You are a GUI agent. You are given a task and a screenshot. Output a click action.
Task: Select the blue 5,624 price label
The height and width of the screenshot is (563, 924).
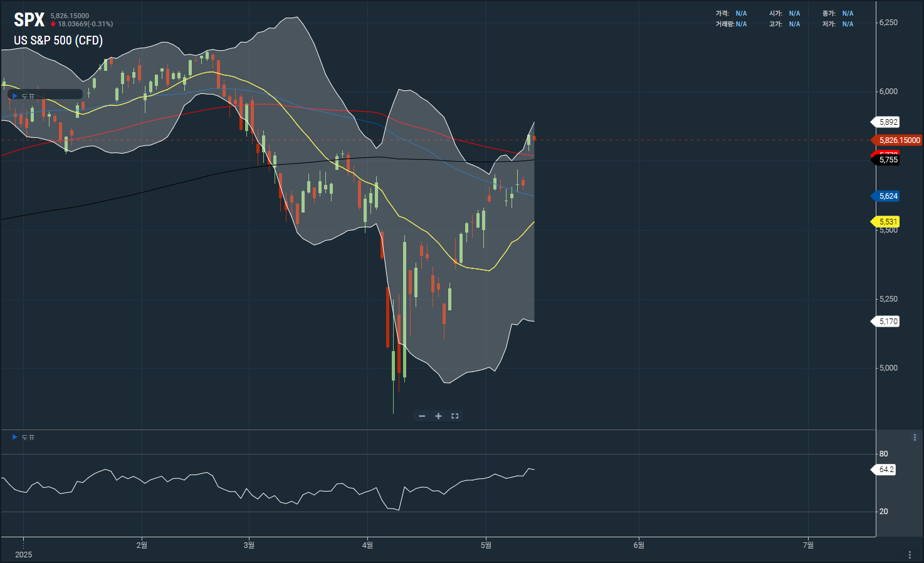[x=888, y=196]
